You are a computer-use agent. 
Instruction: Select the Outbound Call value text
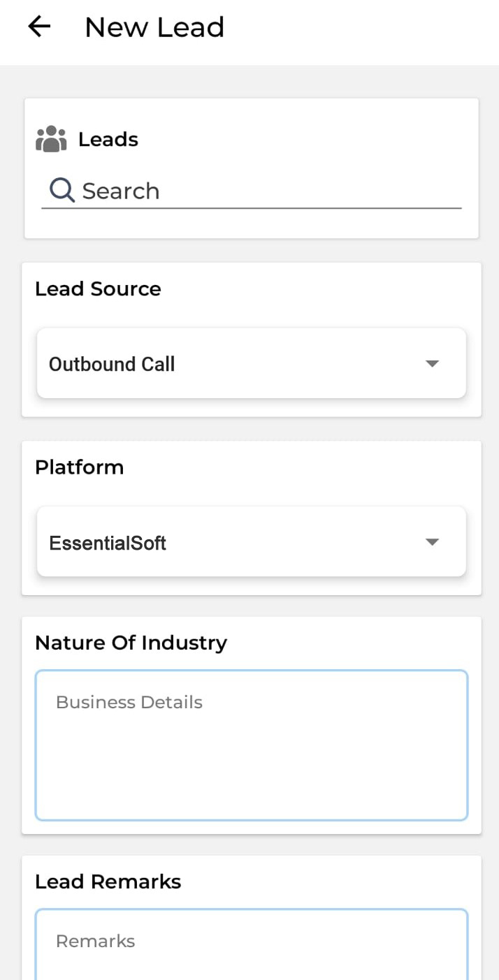tap(112, 364)
